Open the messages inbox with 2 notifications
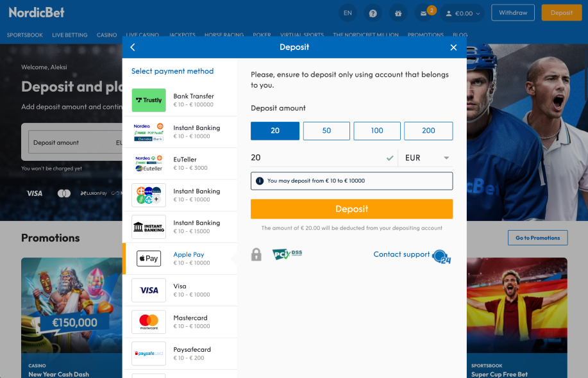The image size is (588, 378). (x=423, y=12)
